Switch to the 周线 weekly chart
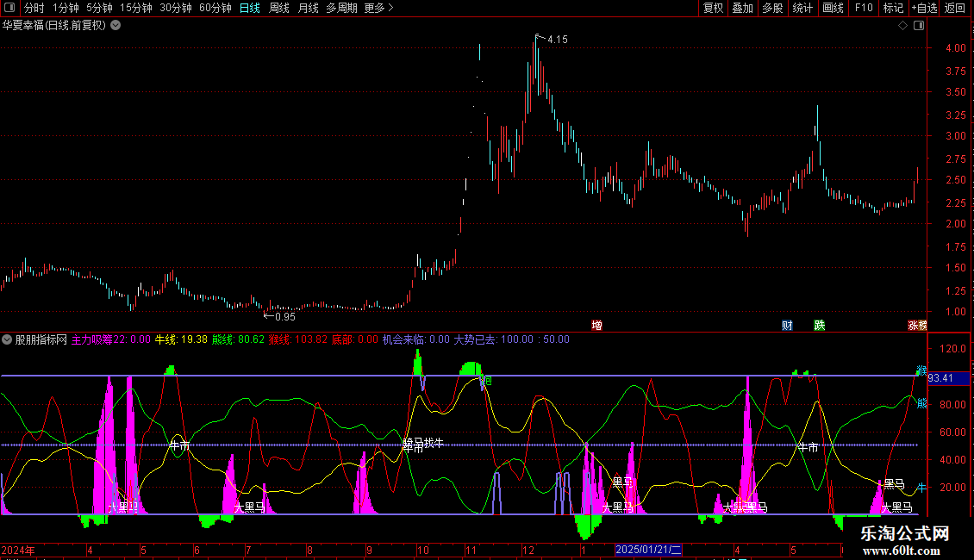Image resolution: width=974 pixels, height=560 pixels. click(x=279, y=8)
